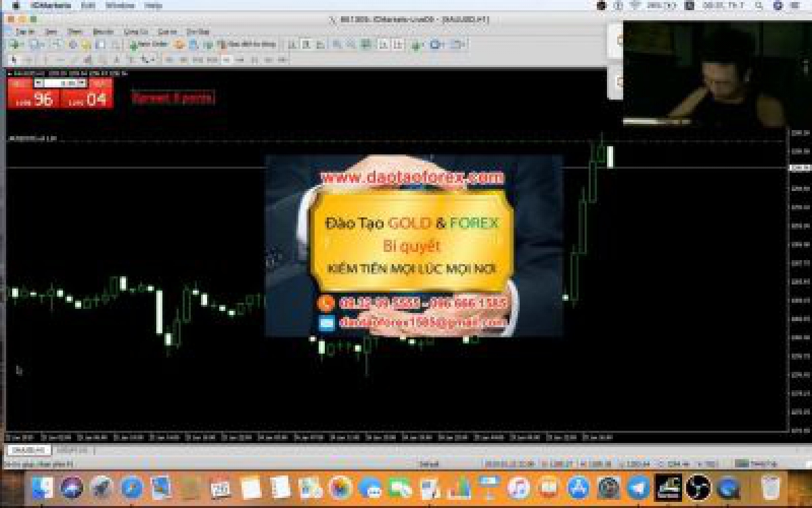Open Telegram from the Dock
Viewport: 812px width, 508px height.
click(638, 488)
